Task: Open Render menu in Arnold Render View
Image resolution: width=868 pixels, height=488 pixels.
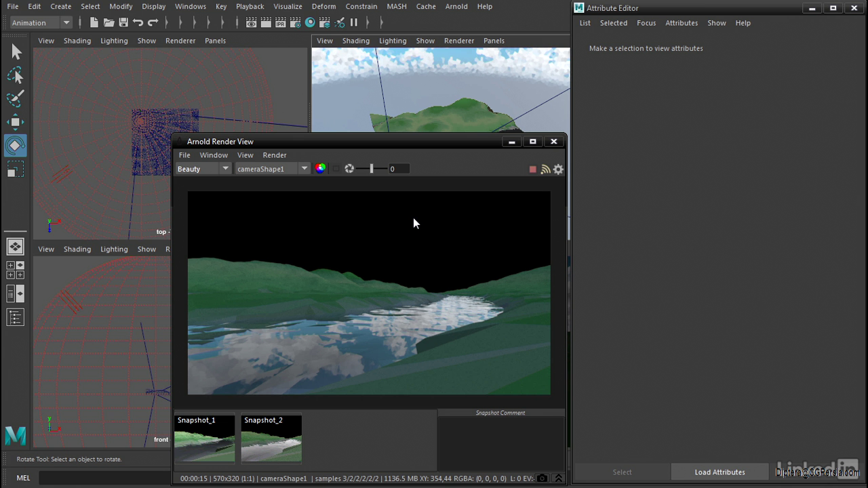Action: (275, 155)
